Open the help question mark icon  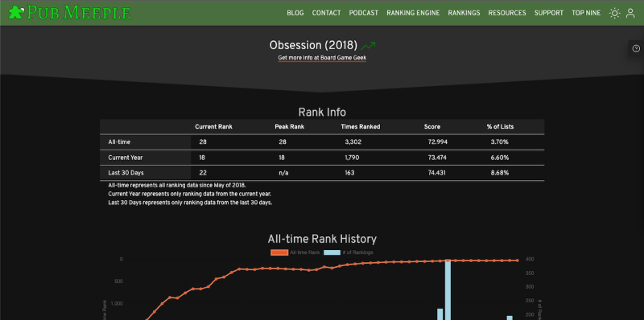click(x=636, y=48)
